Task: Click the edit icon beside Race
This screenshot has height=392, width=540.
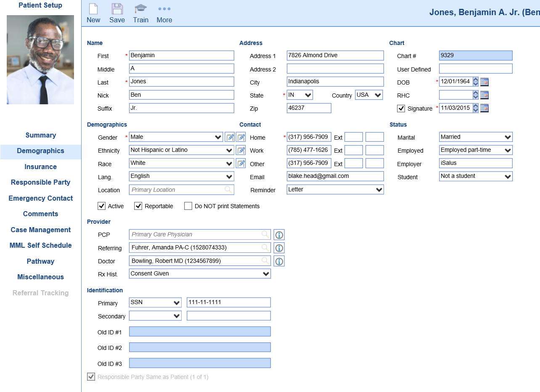Action: point(241,164)
